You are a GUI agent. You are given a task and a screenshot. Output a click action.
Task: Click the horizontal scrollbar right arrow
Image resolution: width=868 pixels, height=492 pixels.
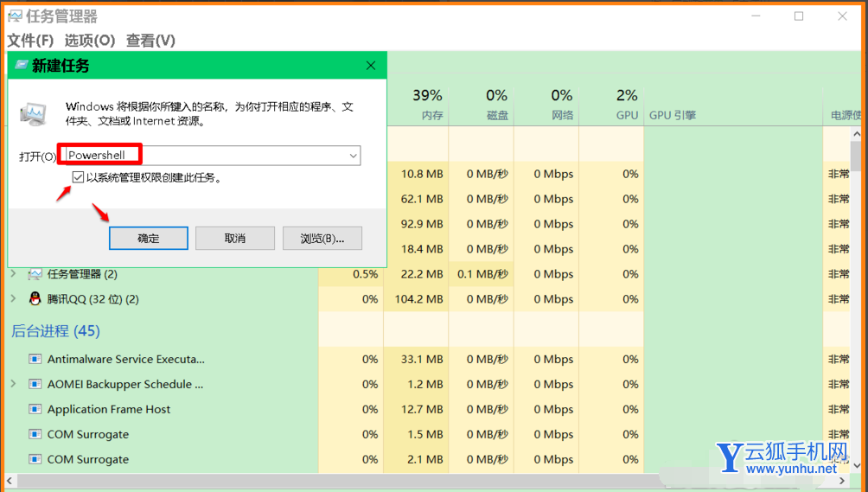[x=842, y=481]
